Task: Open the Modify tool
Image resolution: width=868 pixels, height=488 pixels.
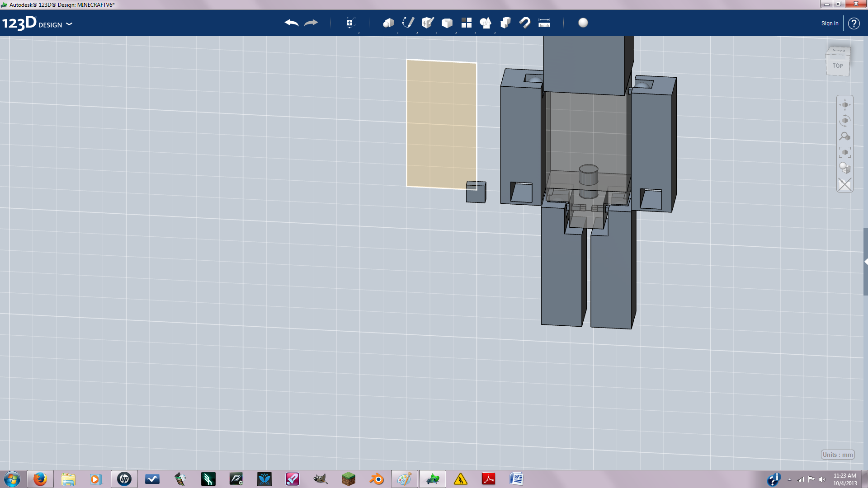Action: (447, 23)
